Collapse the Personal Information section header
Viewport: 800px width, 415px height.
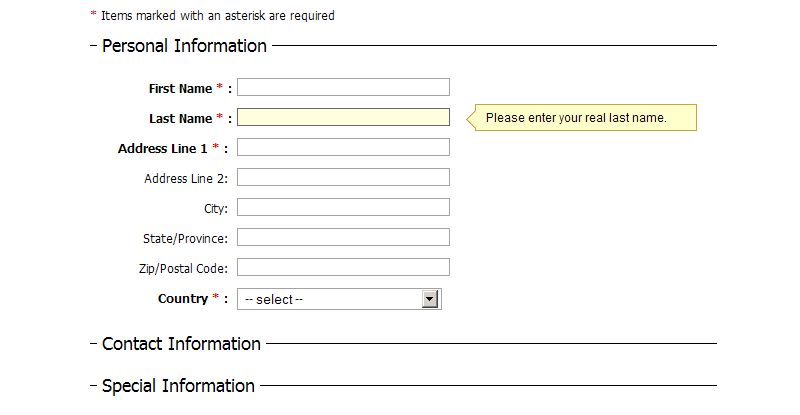point(183,46)
